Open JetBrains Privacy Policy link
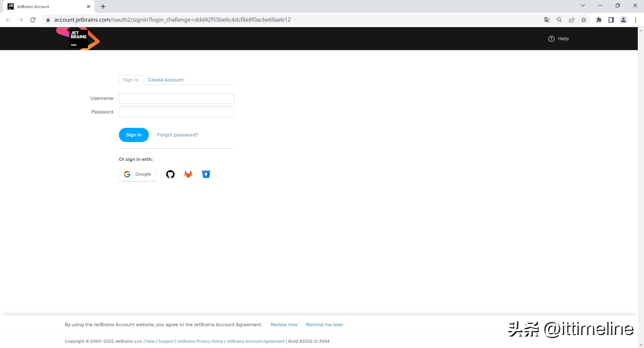The image size is (644, 348). click(200, 341)
